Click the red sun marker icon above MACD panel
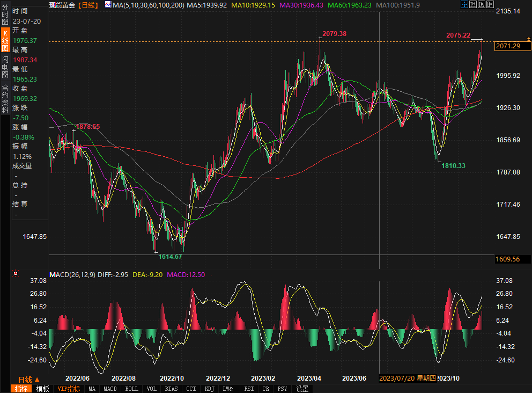 16,273
